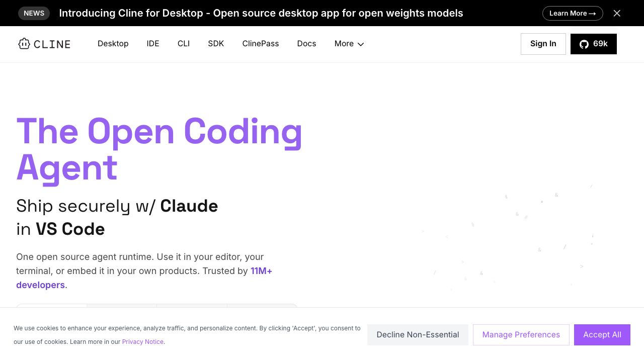
Task: Open the GitHub 69k stars button
Action: pos(594,44)
